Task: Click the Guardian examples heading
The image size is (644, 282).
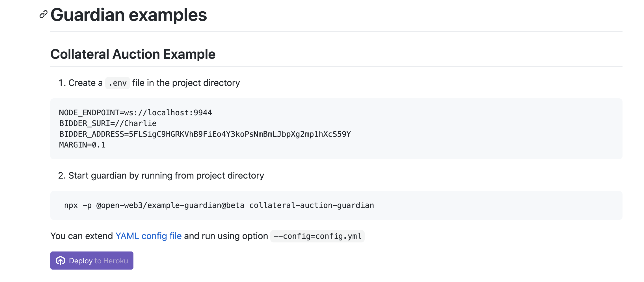Action: [129, 15]
